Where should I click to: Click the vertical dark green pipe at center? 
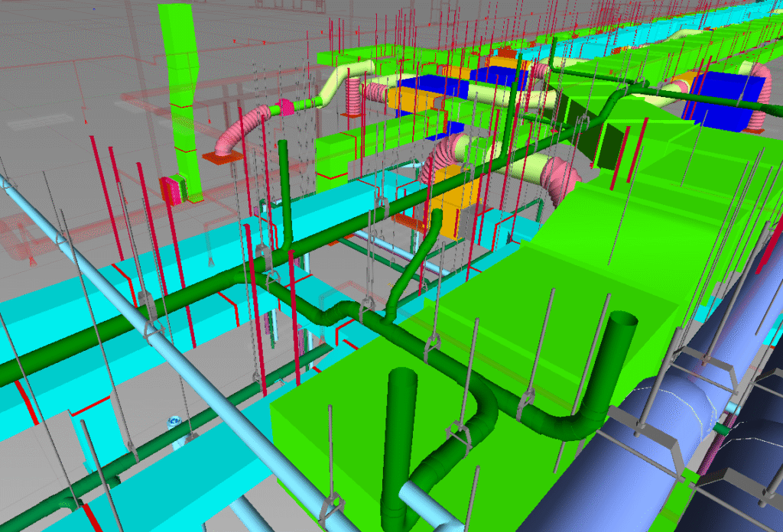tap(286, 191)
